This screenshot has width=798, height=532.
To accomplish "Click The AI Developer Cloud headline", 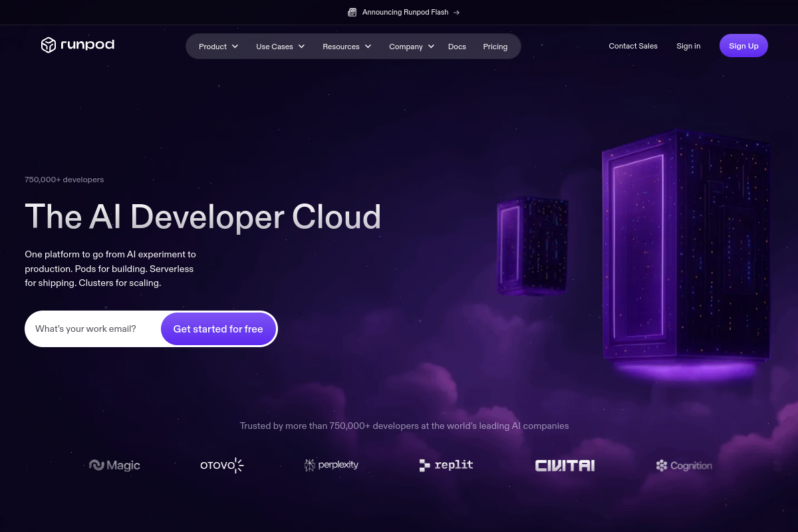I will click(203, 217).
